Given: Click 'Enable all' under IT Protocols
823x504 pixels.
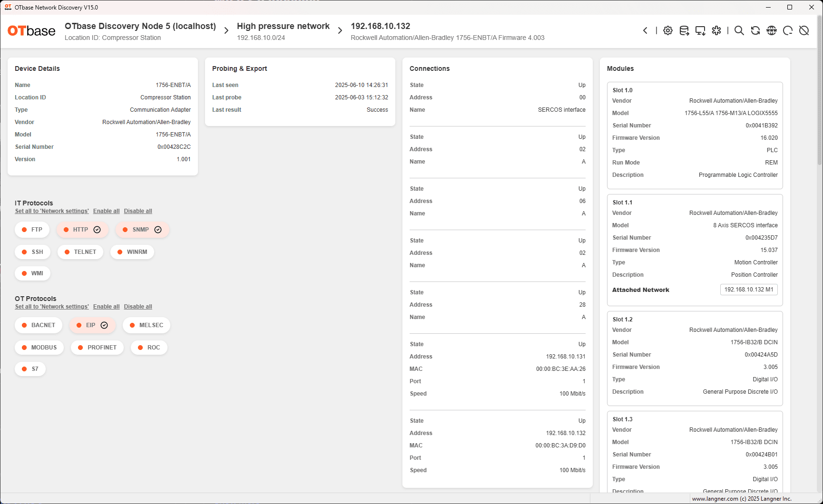Looking at the screenshot, I should (x=106, y=211).
